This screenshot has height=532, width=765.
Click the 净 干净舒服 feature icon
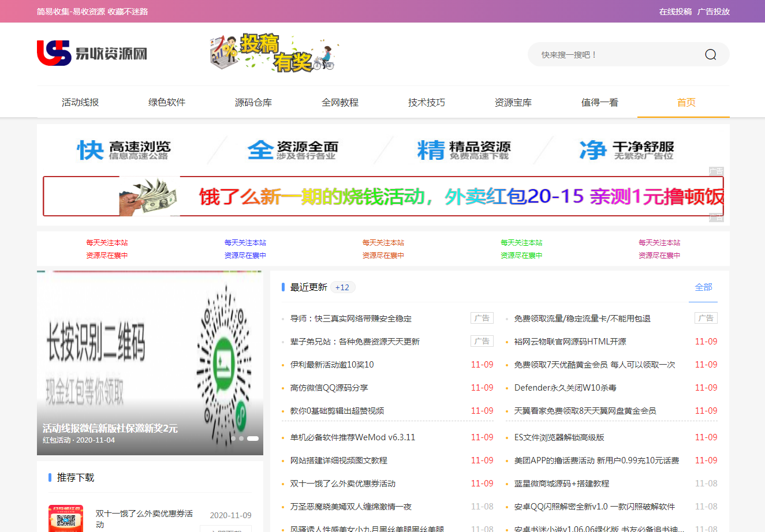(627, 150)
